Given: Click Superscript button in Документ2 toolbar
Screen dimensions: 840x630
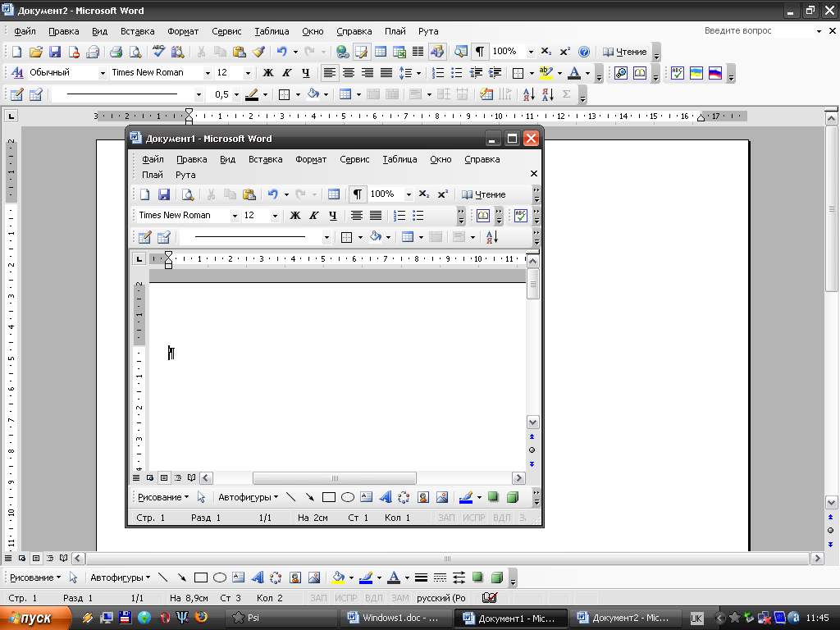Looking at the screenshot, I should [x=564, y=52].
